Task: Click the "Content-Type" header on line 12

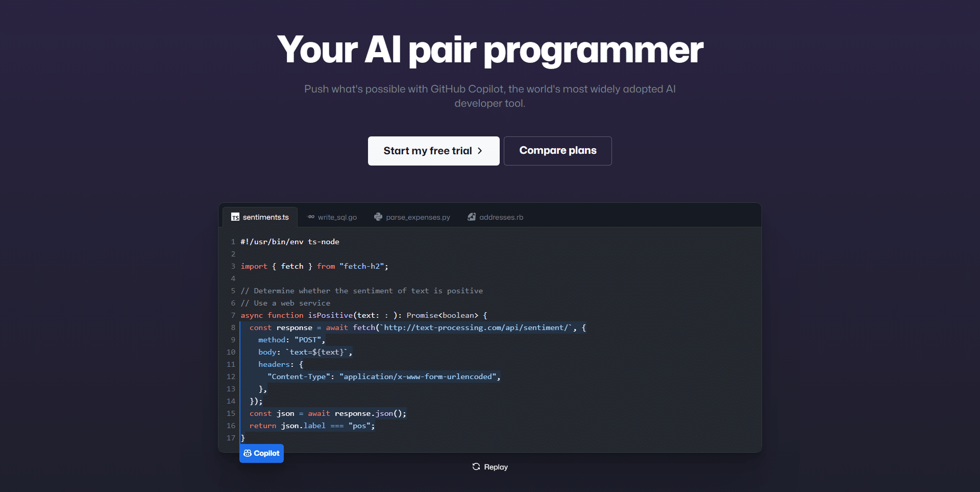Action: [299, 377]
